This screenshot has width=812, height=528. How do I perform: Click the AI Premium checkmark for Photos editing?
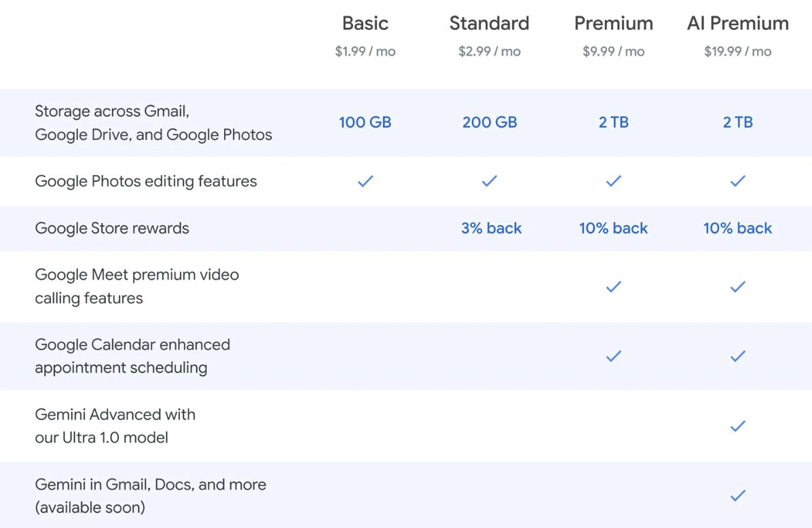738,181
